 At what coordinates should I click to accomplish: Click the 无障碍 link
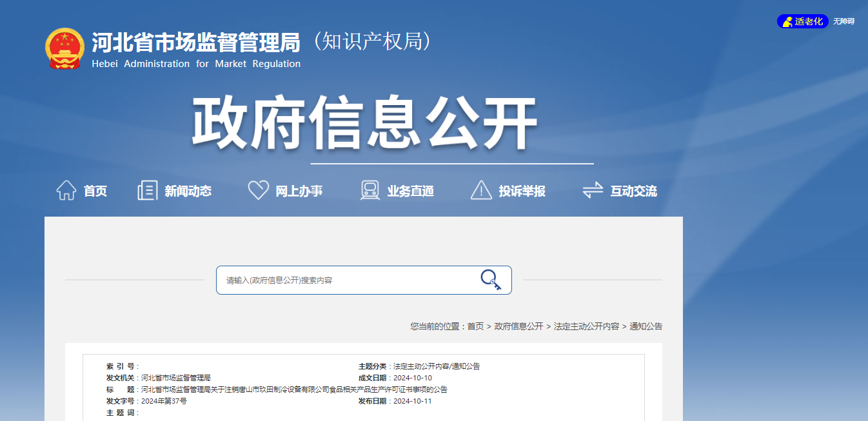click(x=843, y=21)
